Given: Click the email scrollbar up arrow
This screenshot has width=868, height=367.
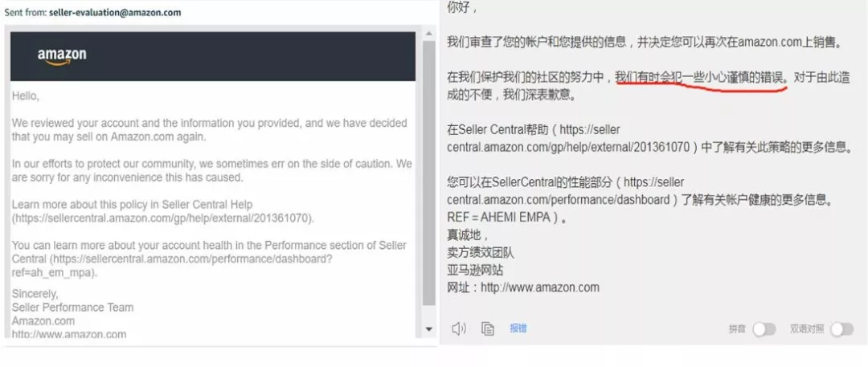Looking at the screenshot, I should pyautogui.click(x=428, y=34).
